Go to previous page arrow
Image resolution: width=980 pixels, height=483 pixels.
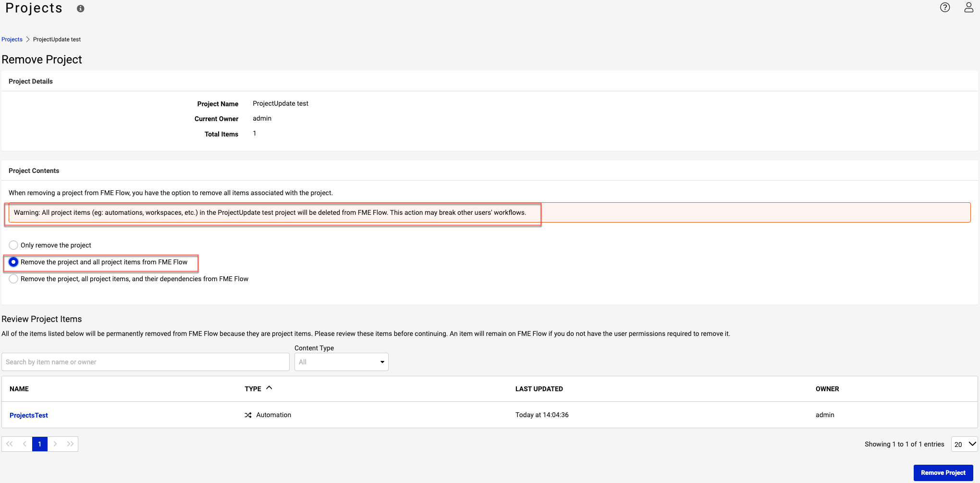click(x=24, y=444)
